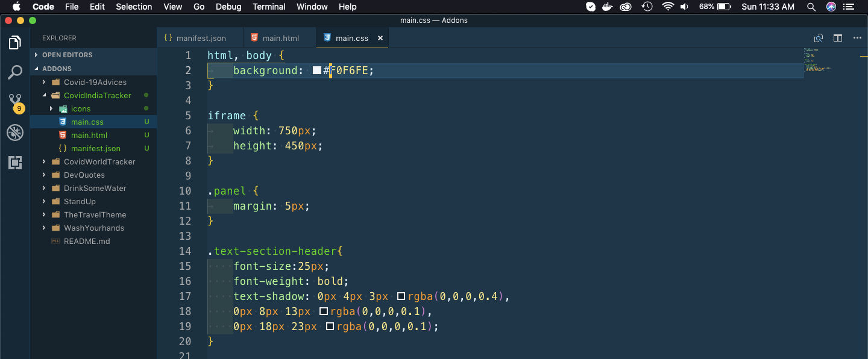Image resolution: width=868 pixels, height=359 pixels.
Task: Open the Debug menu
Action: [228, 7]
